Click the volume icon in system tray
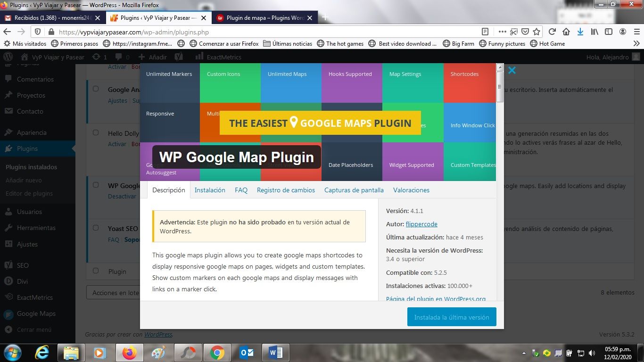Screen dimensions: 644x362 tap(592, 353)
